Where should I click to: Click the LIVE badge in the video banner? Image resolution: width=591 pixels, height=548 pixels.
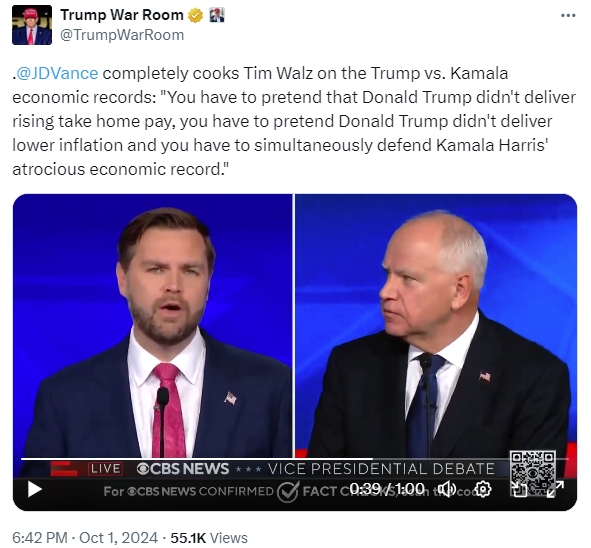click(106, 469)
